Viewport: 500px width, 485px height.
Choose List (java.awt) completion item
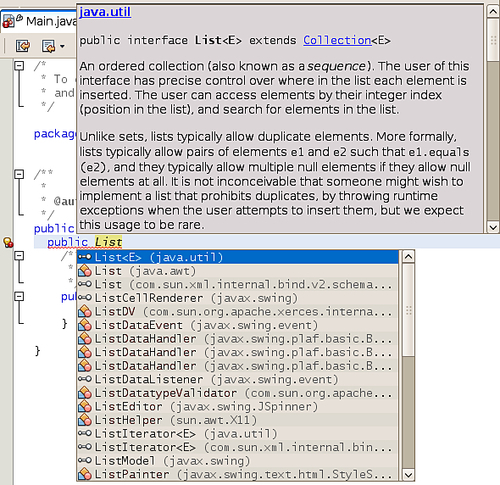[x=238, y=271]
